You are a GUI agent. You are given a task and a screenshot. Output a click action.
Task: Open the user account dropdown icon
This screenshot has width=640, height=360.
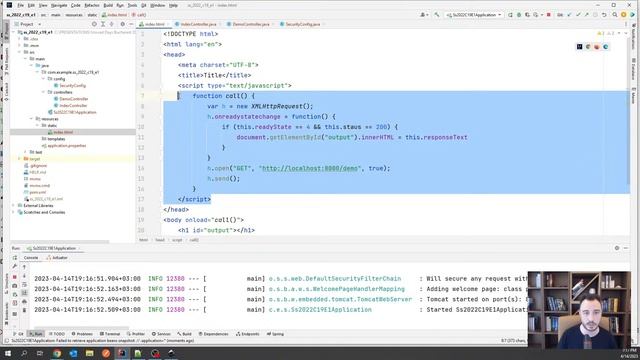click(424, 15)
